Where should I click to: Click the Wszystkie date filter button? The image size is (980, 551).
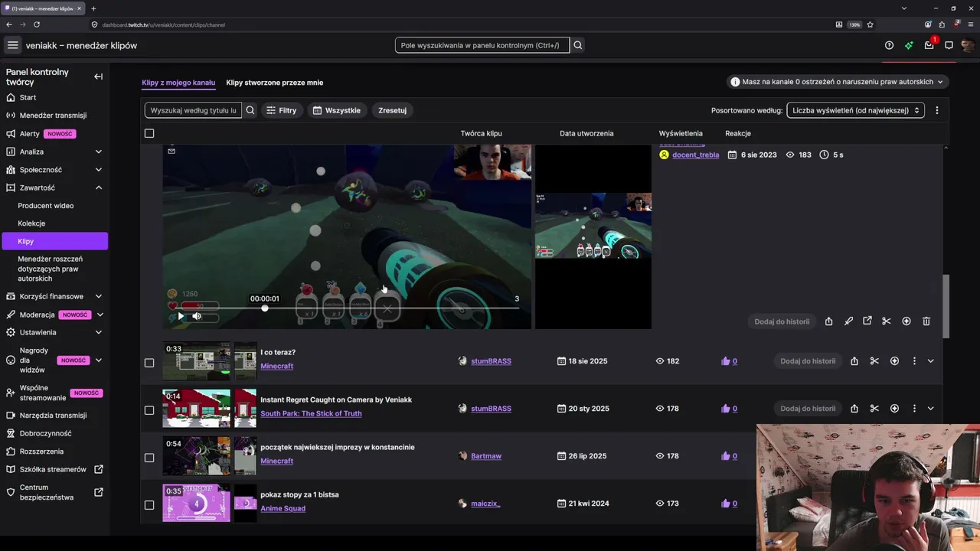tap(337, 110)
